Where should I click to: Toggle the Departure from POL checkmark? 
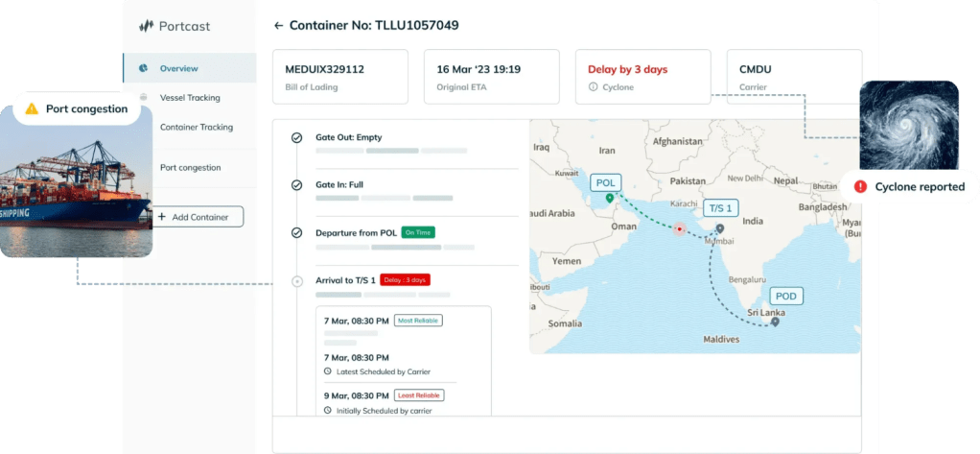coord(296,232)
